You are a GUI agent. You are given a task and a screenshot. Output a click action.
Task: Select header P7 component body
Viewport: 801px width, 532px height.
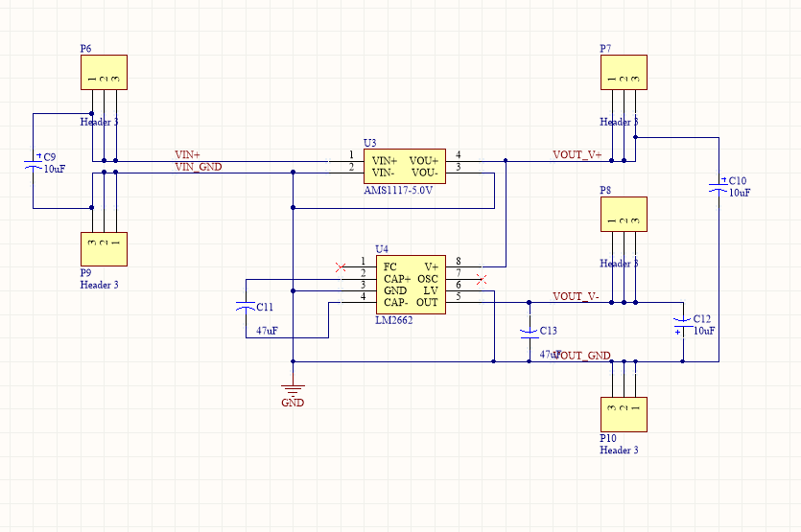pos(624,73)
